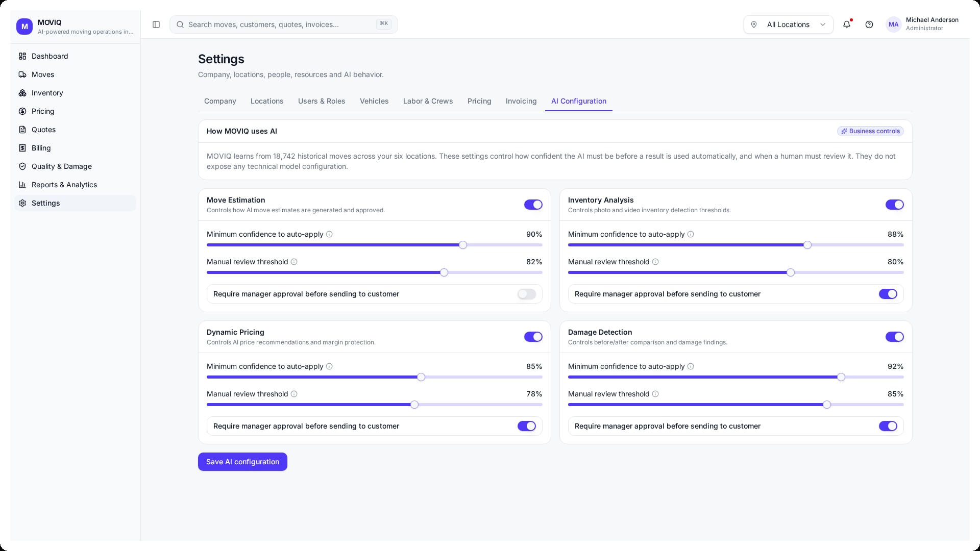The height and width of the screenshot is (551, 980).
Task: Info icon for Damage Detection manual review threshold
Action: click(655, 394)
